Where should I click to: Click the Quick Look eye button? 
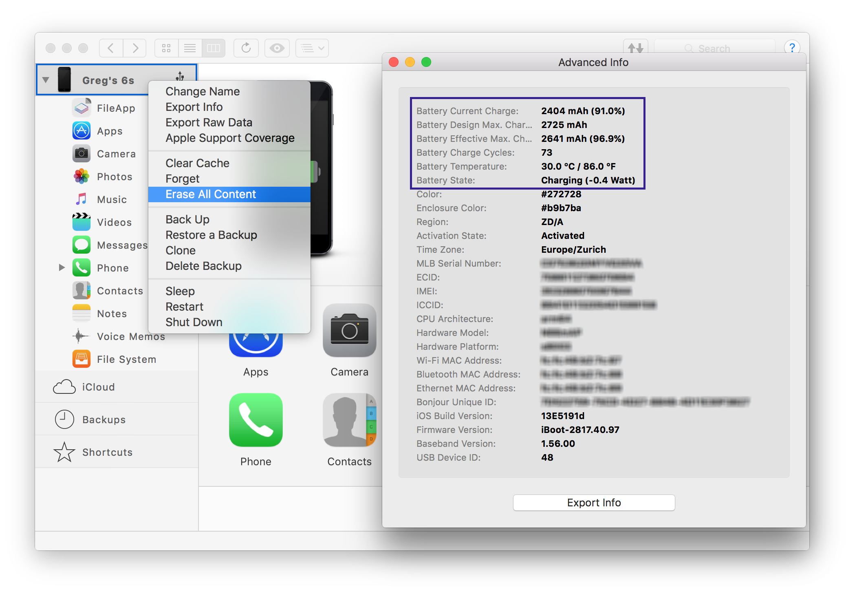277,48
